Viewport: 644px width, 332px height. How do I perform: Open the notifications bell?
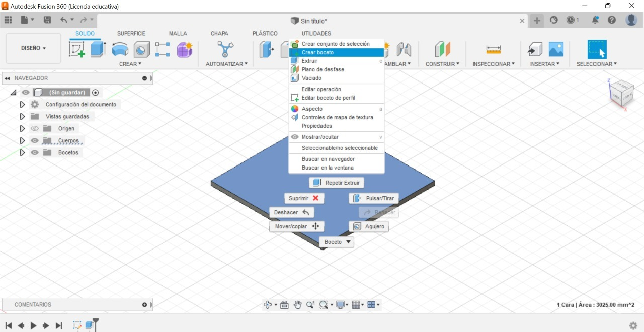click(595, 20)
